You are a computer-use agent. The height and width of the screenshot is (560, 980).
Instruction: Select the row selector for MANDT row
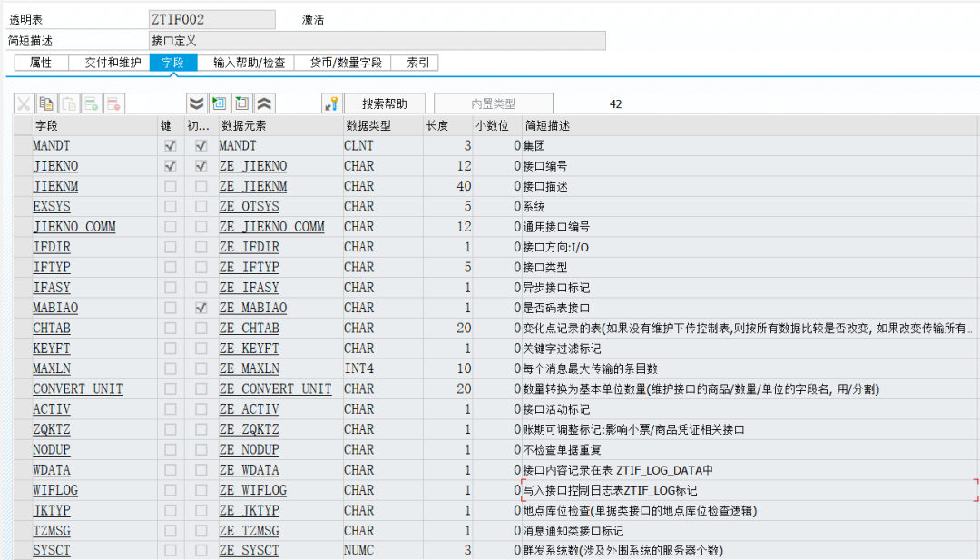(x=23, y=145)
